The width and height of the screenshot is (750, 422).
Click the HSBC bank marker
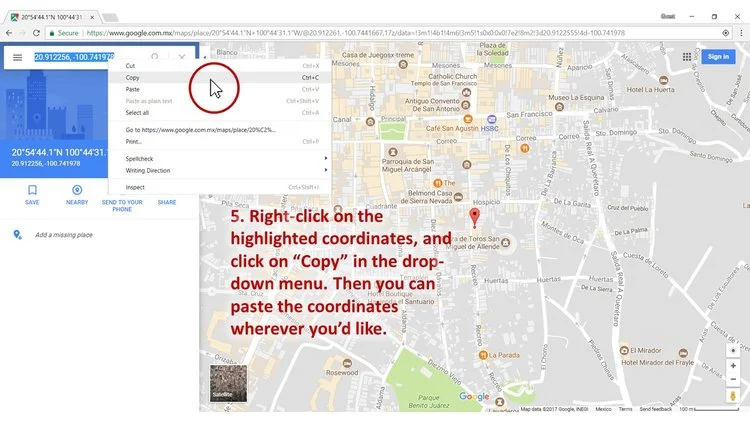[x=491, y=119]
